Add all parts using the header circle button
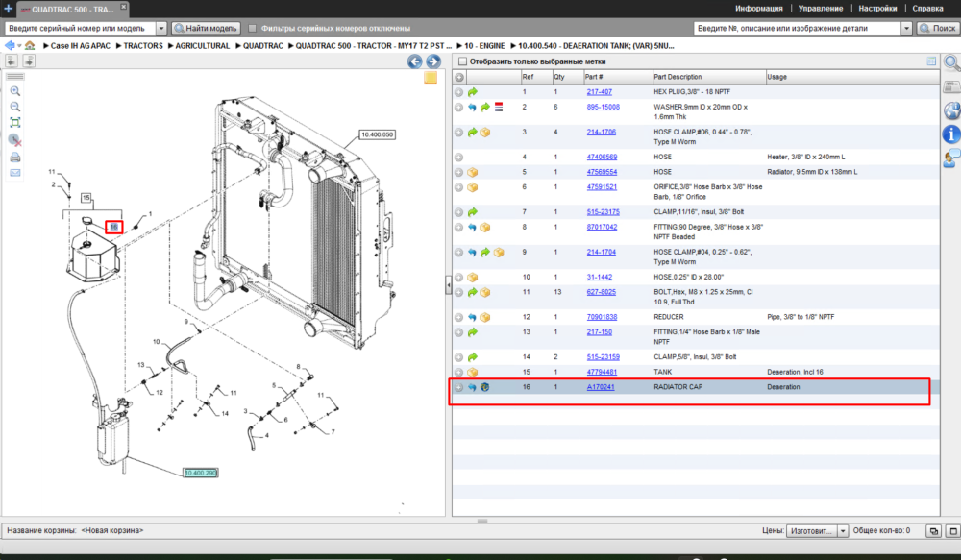 point(459,77)
